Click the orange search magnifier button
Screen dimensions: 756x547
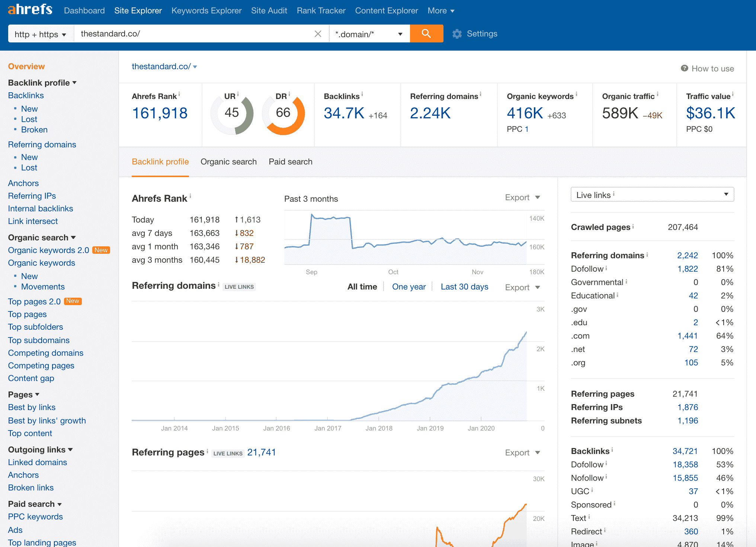tap(426, 33)
